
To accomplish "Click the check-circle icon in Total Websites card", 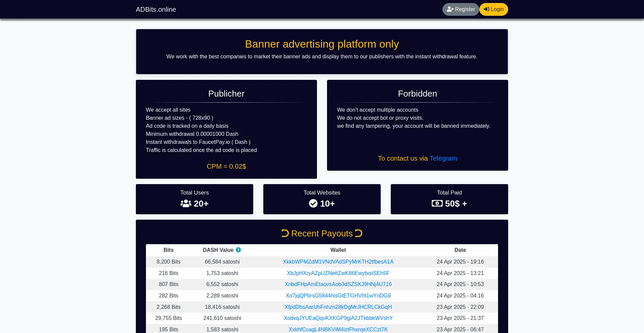I will click(x=313, y=204).
